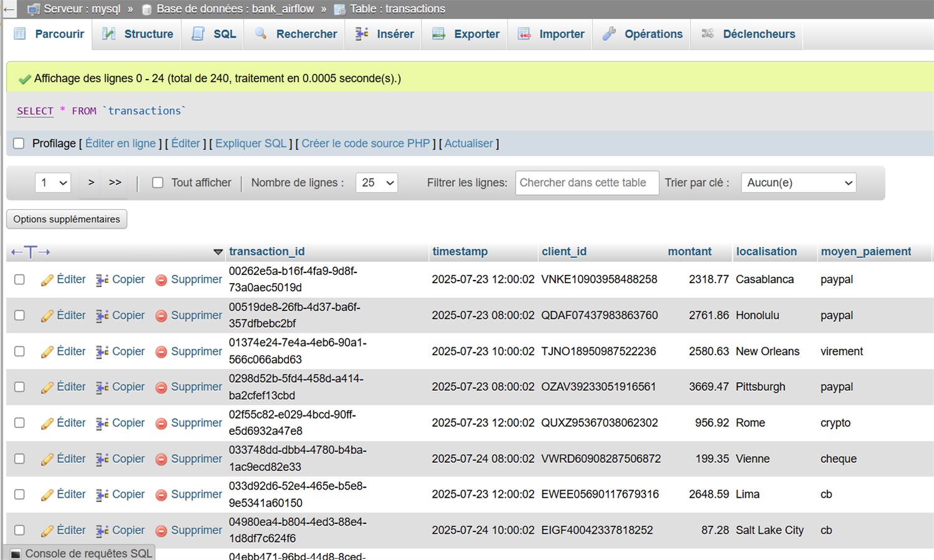Open the Nombre de lignes dropdown
The image size is (934, 560).
pos(377,183)
